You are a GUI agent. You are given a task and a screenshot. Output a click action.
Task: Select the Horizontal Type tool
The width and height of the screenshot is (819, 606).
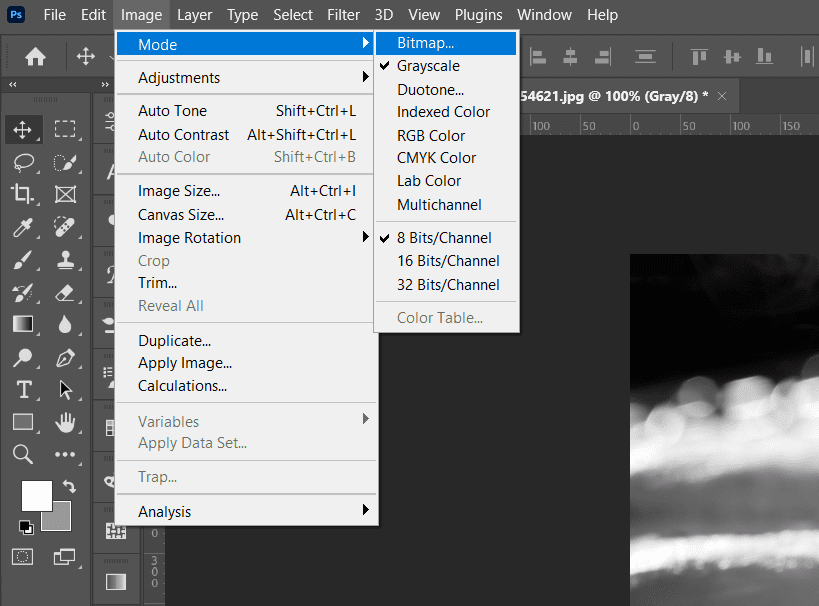click(24, 390)
